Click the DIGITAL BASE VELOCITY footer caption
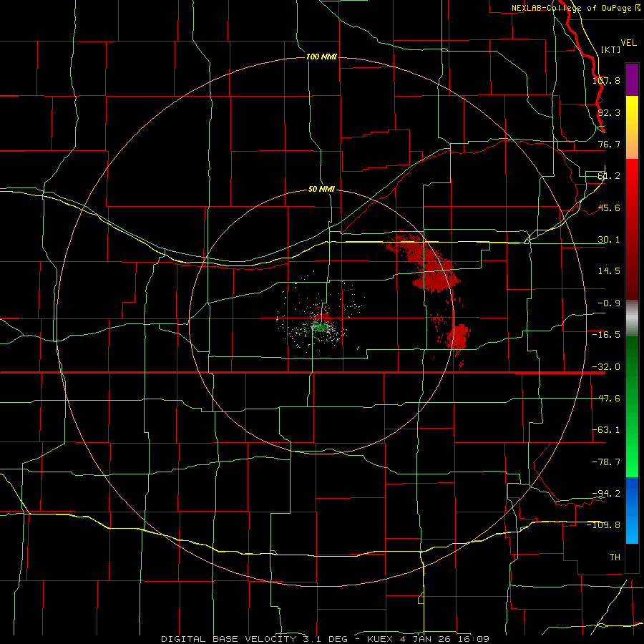Viewport: 644px width, 644px height. tap(325, 639)
